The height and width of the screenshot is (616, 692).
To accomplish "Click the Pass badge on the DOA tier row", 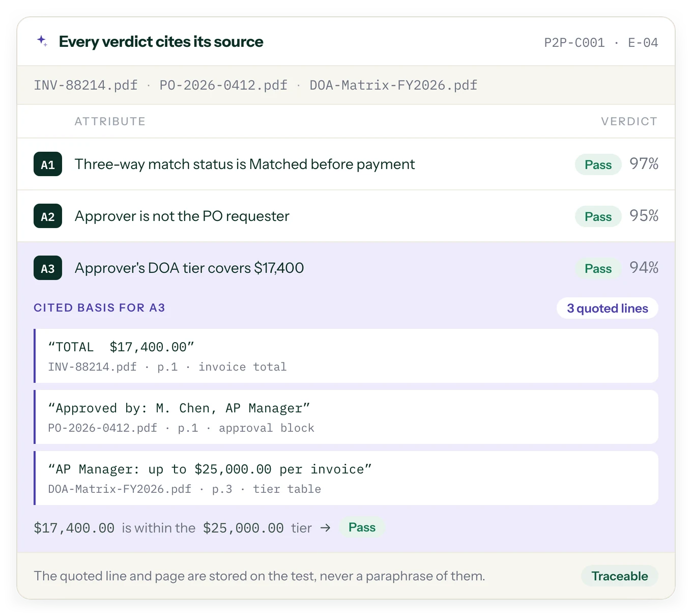I will [x=598, y=268].
